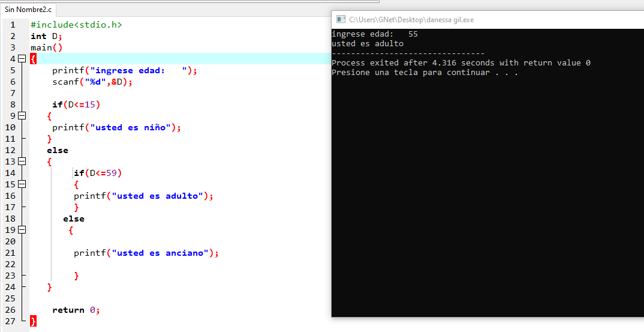Collapse the code fold at line 9
This screenshot has height=332, width=644.
point(22,116)
